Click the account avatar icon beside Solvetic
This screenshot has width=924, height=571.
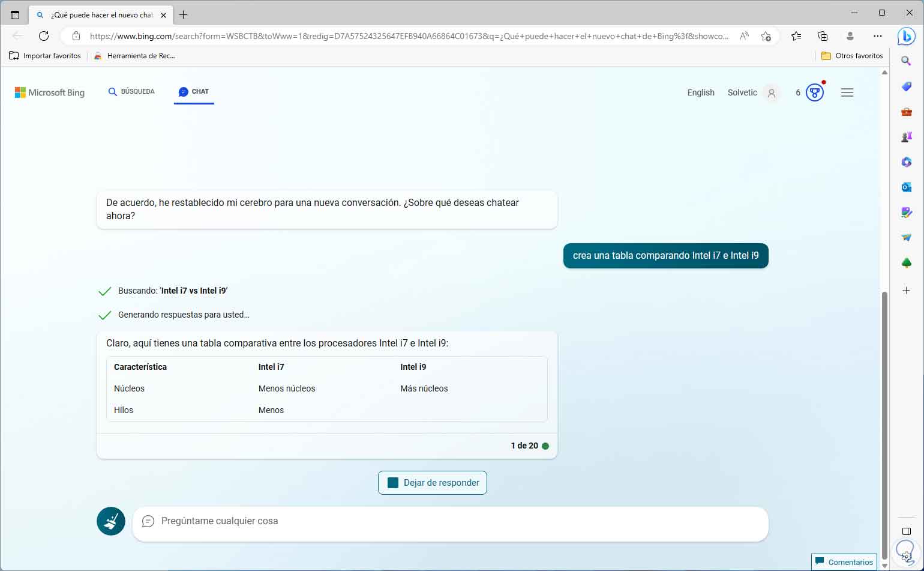[772, 93]
